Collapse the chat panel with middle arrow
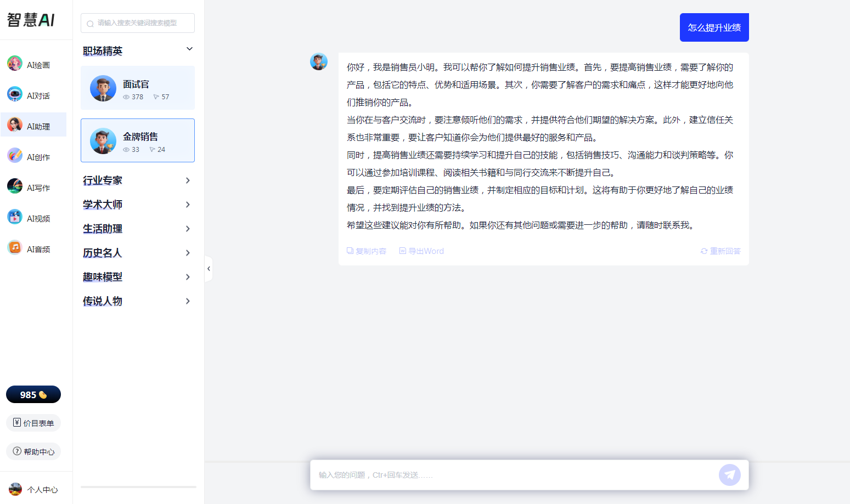The image size is (850, 504). pos(209,268)
